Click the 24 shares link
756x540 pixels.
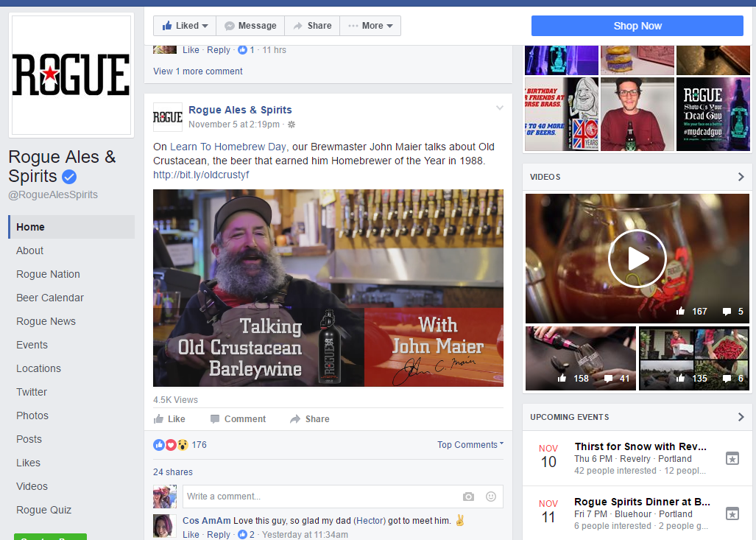(172, 472)
